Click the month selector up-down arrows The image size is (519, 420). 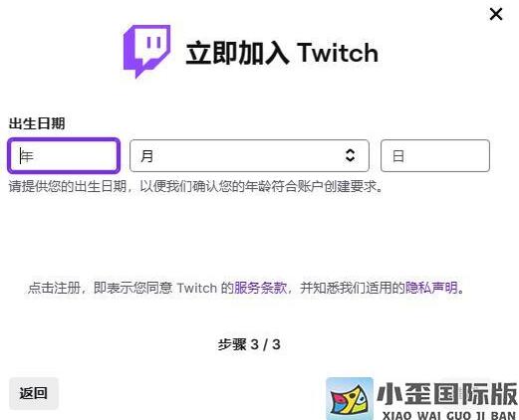[350, 155]
